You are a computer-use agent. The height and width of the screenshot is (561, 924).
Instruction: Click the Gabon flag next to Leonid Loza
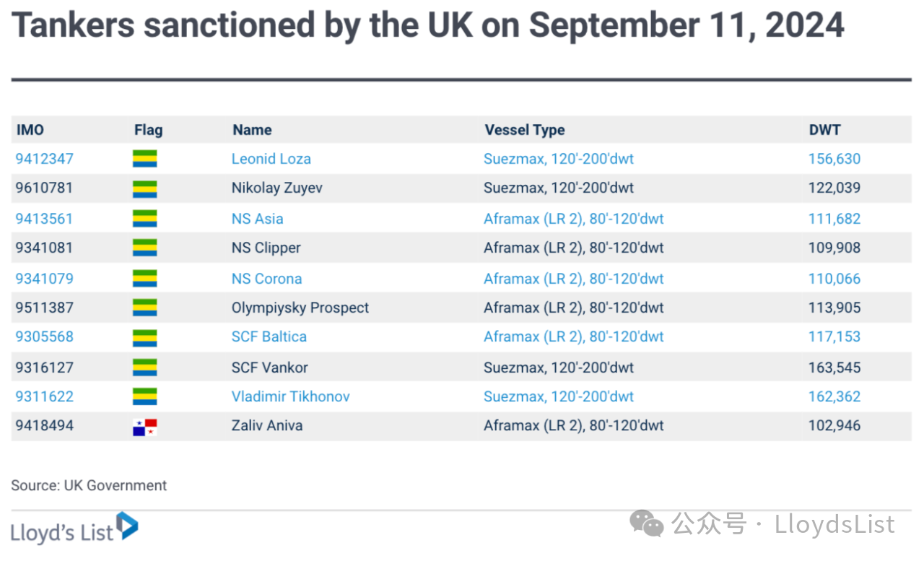tap(145, 159)
